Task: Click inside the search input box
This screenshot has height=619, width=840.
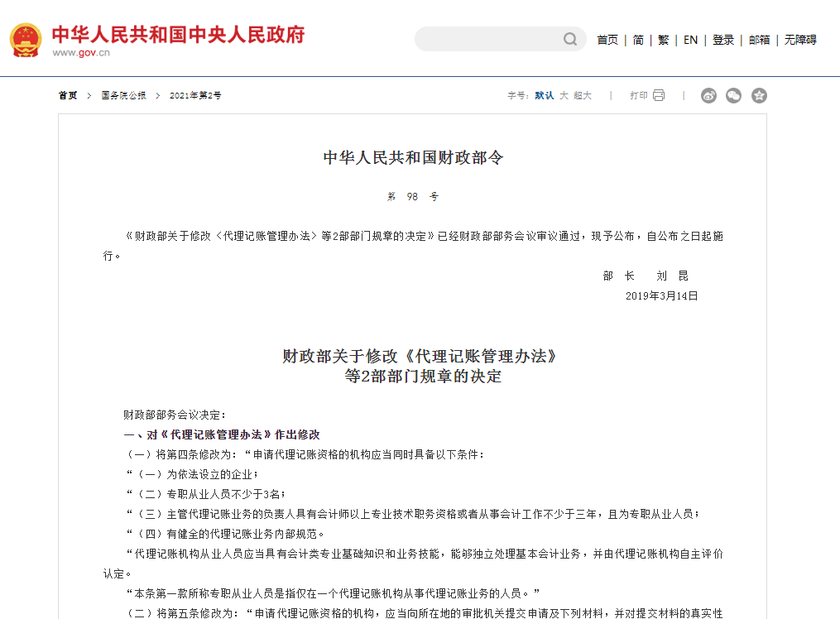Action: (488, 39)
